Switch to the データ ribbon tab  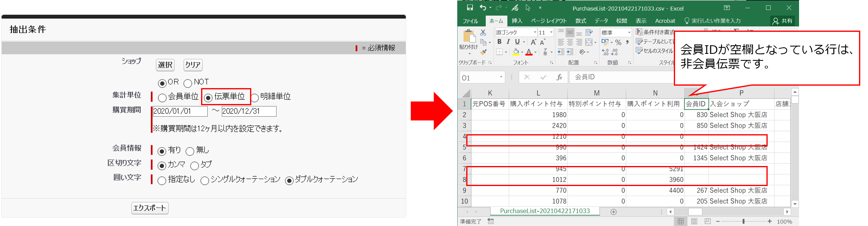click(x=601, y=21)
